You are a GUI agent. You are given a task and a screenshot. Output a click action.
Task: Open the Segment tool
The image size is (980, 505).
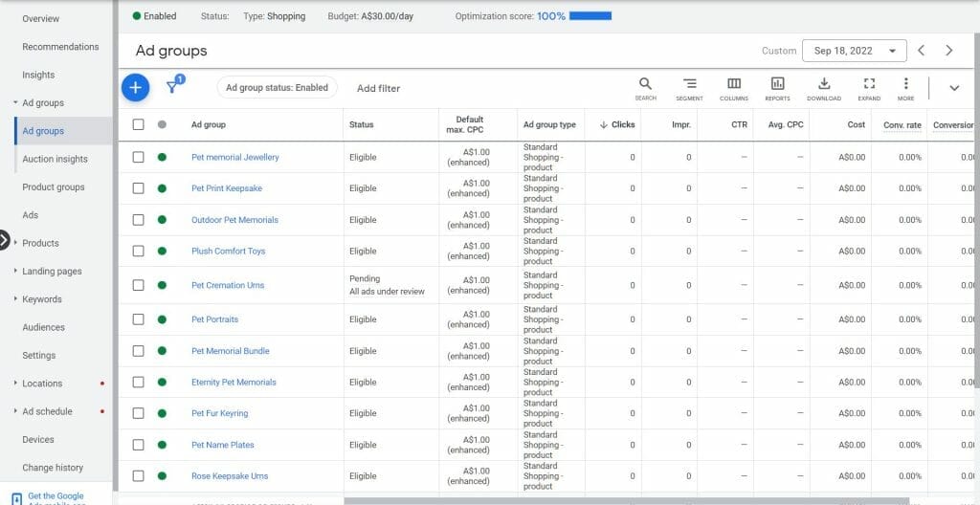coord(689,84)
